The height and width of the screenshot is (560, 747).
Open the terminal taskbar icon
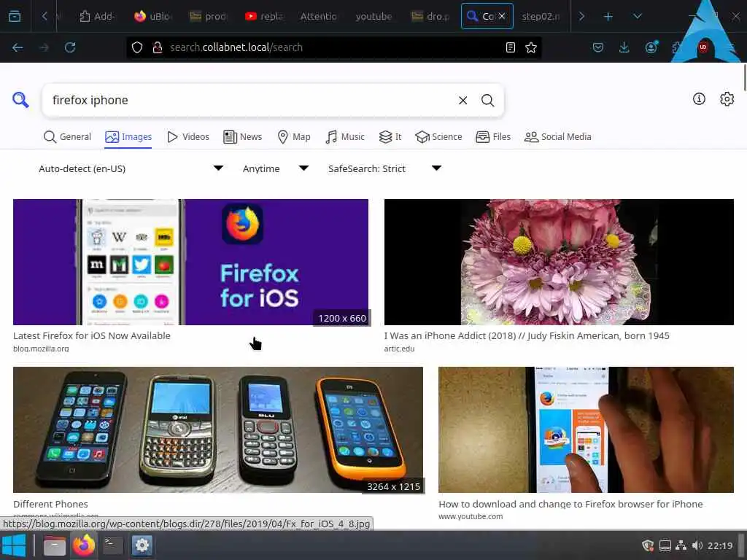coord(113,545)
